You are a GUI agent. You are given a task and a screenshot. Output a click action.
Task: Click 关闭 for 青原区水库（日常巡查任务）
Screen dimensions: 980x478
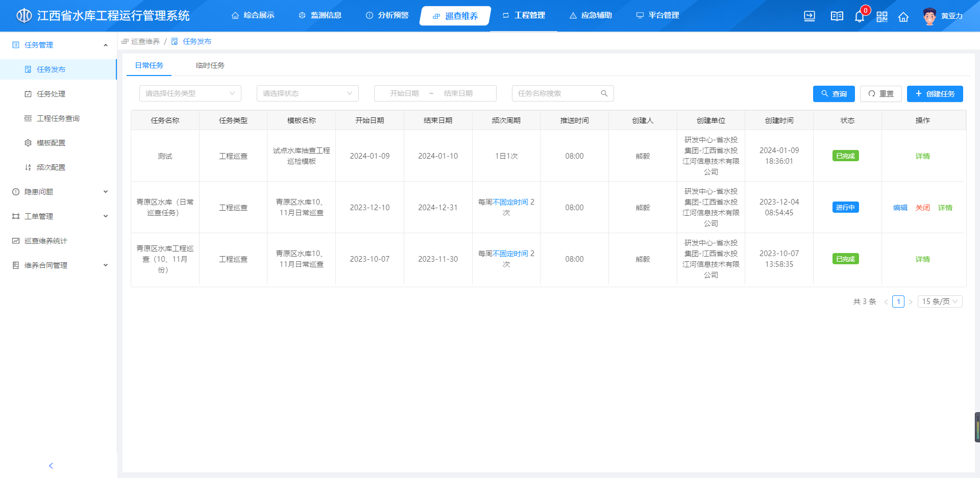[923, 208]
